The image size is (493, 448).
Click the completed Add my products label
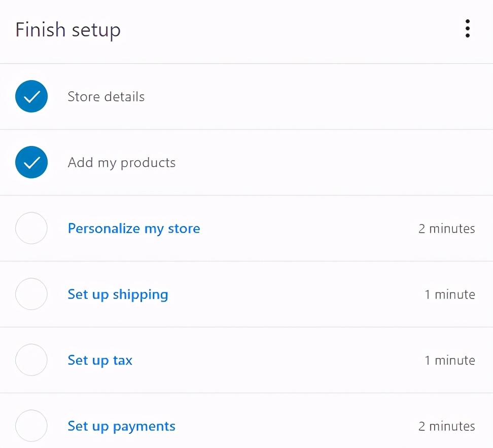(122, 163)
